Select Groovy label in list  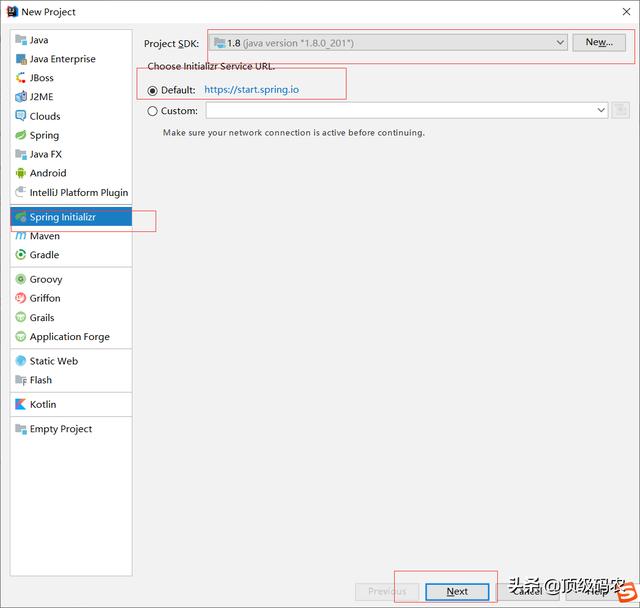click(x=46, y=280)
